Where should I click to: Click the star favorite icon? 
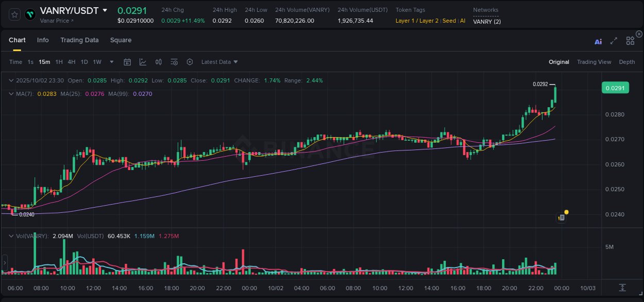click(x=14, y=14)
